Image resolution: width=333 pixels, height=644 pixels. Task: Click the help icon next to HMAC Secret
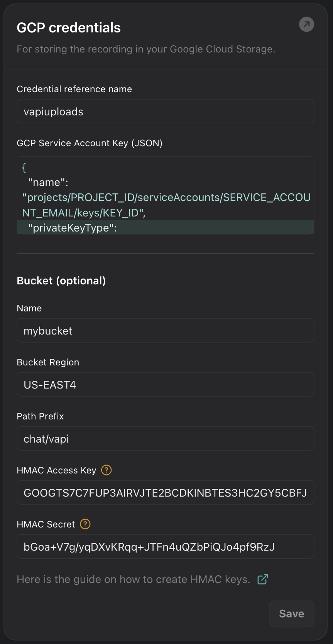coord(85,524)
